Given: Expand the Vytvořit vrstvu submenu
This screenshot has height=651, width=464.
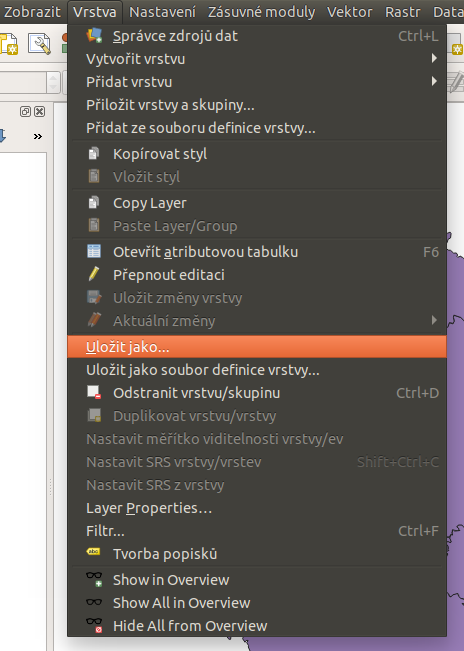Looking at the screenshot, I should point(257,59).
